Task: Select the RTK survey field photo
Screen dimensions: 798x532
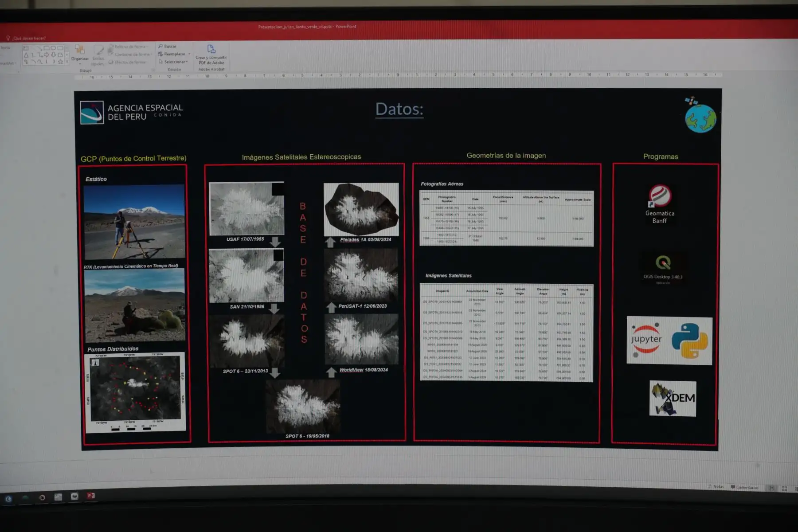Action: click(x=135, y=305)
